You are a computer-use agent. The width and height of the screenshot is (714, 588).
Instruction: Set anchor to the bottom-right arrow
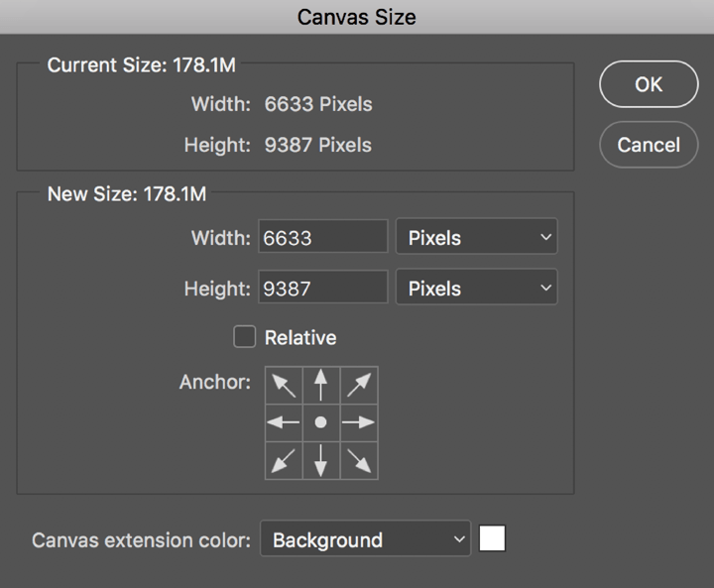(x=358, y=460)
